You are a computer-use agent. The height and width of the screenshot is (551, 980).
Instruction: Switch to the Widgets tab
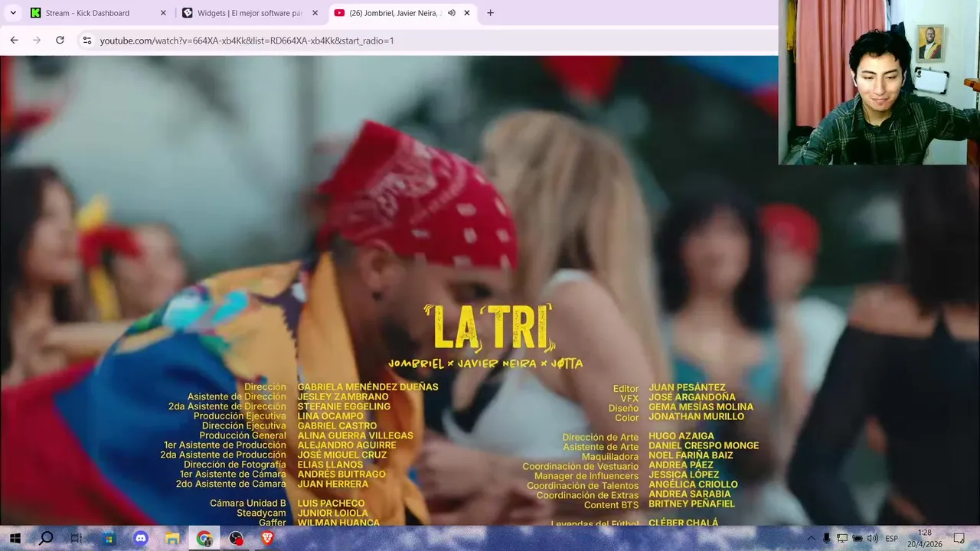250,13
